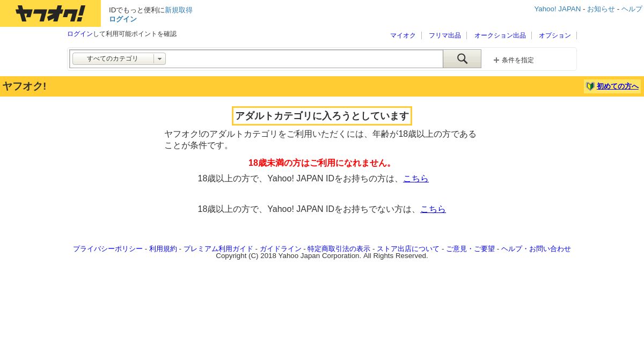
Task: Open the マイオク menu item
Action: point(403,35)
